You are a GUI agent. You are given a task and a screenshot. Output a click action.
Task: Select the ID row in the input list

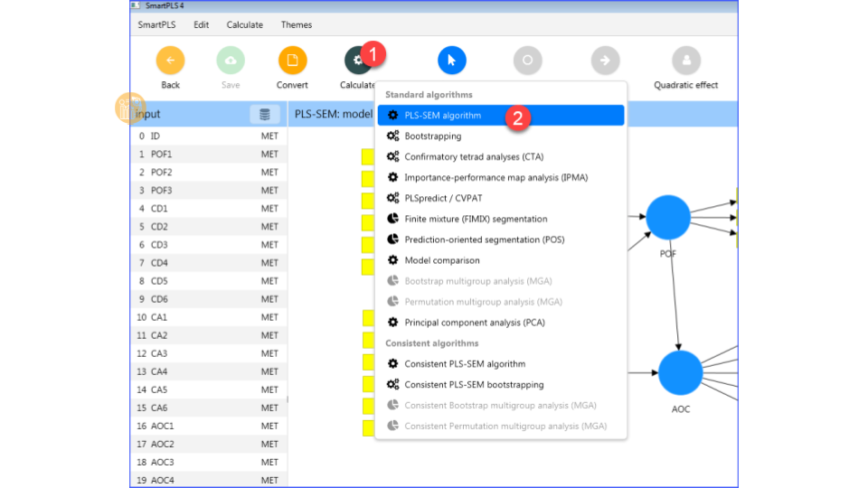click(209, 136)
